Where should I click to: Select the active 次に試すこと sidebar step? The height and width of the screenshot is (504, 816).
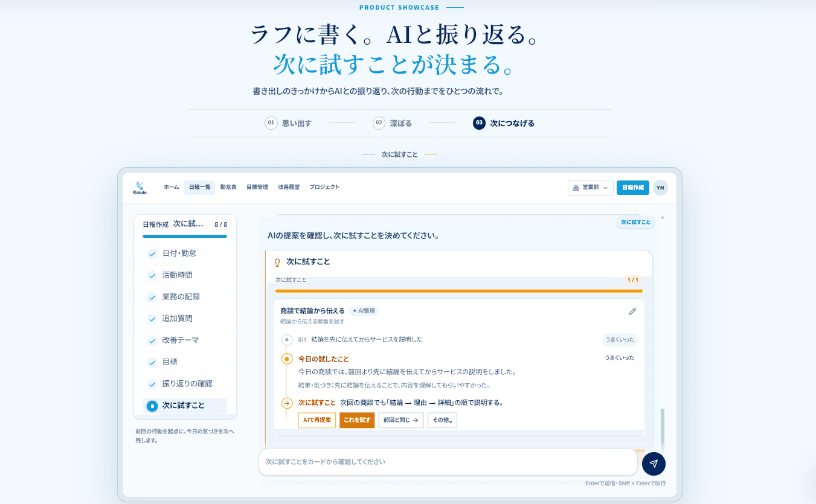click(185, 406)
